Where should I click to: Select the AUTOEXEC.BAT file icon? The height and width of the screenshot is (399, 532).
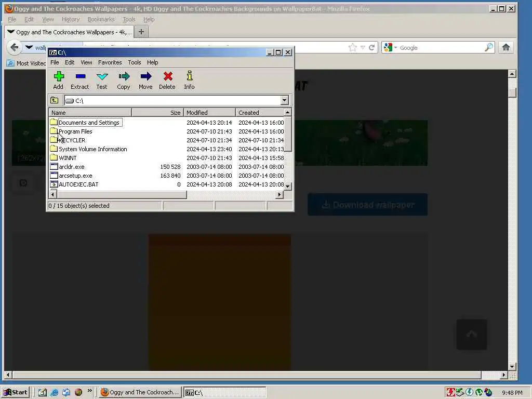54,184
